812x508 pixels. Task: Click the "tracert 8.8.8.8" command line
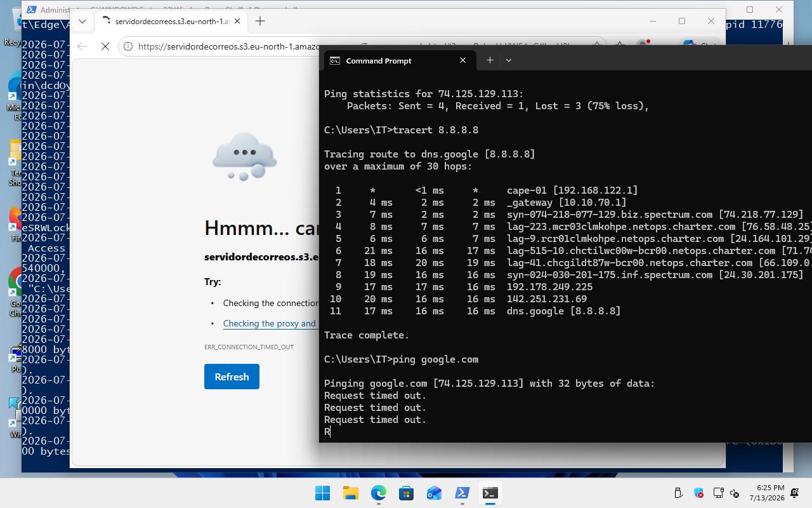(435, 130)
